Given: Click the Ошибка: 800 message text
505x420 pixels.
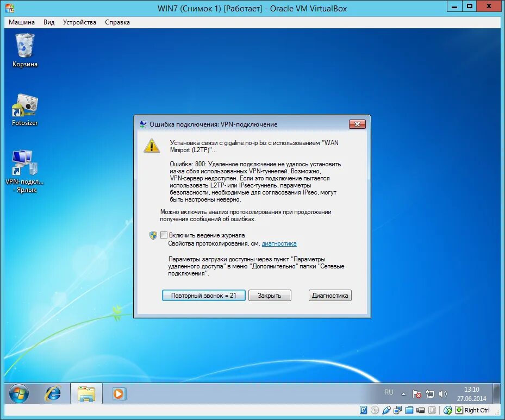Looking at the screenshot, I should tap(255, 182).
